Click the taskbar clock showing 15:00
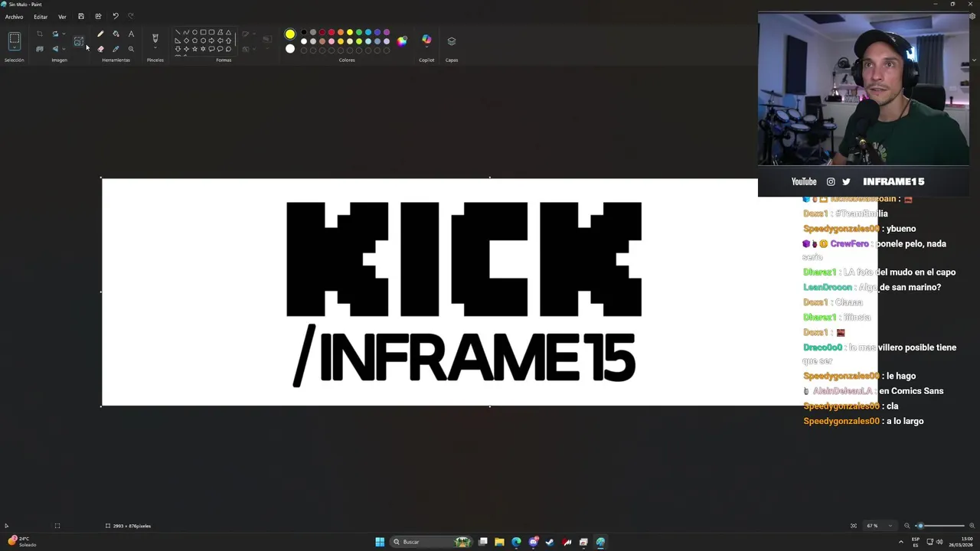The height and width of the screenshot is (551, 980). pos(961,541)
